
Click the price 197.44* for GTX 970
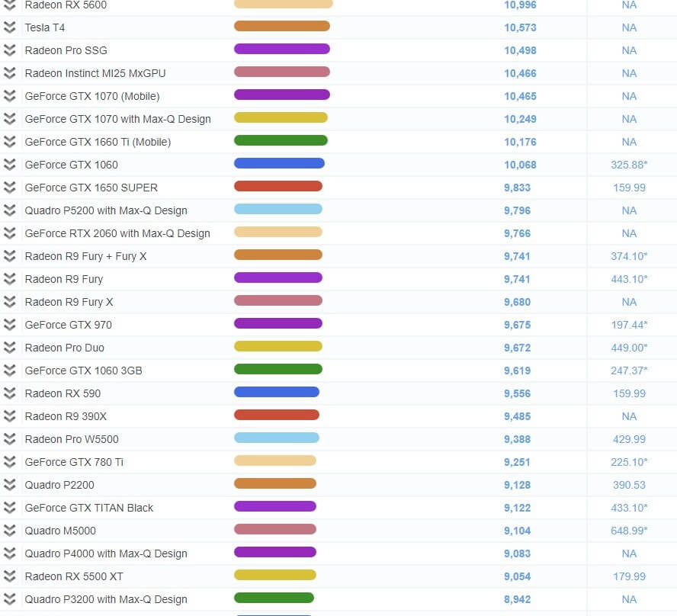pos(629,325)
